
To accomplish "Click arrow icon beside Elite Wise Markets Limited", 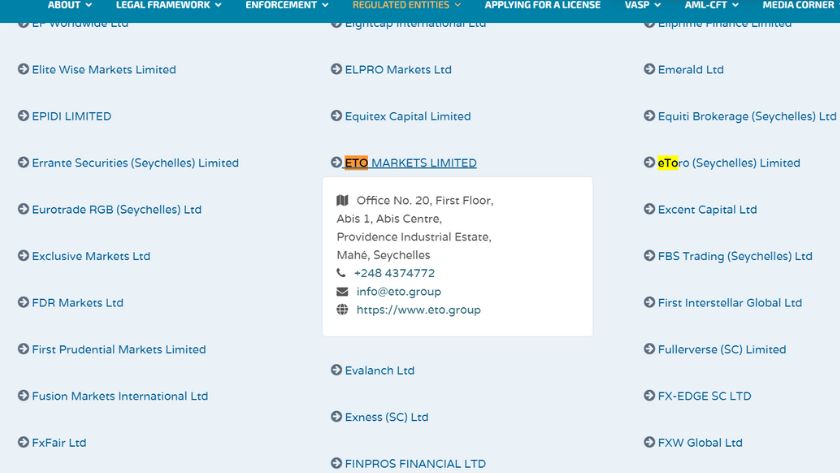I will coord(23,70).
